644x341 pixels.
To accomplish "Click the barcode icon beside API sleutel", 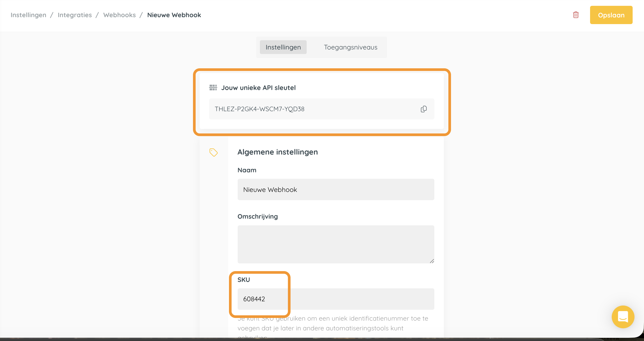I will click(x=213, y=88).
